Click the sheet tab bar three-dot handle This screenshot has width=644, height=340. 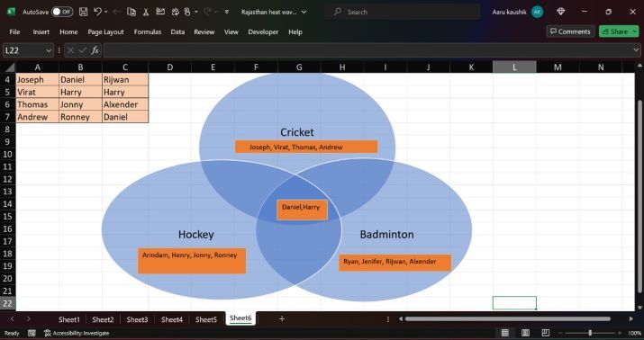[x=388, y=319]
